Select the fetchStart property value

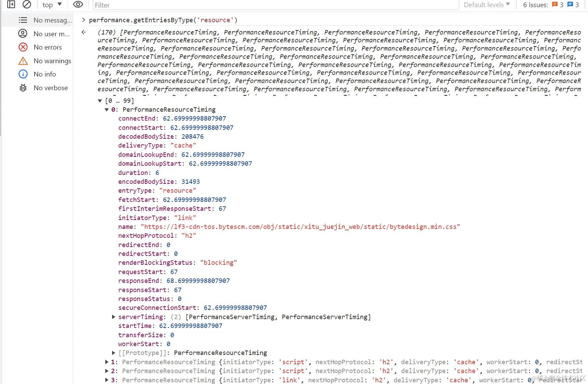[194, 200]
